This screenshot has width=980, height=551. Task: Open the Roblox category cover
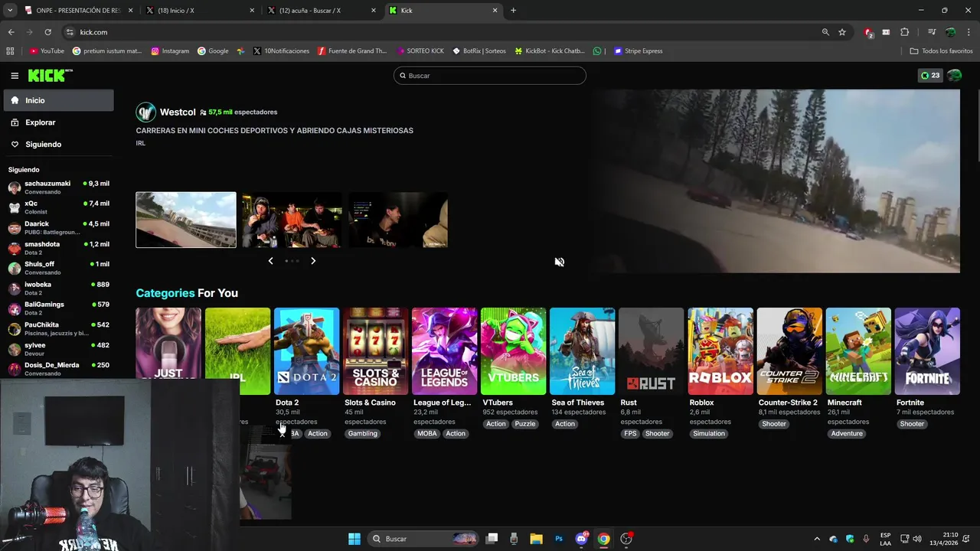pyautogui.click(x=720, y=351)
